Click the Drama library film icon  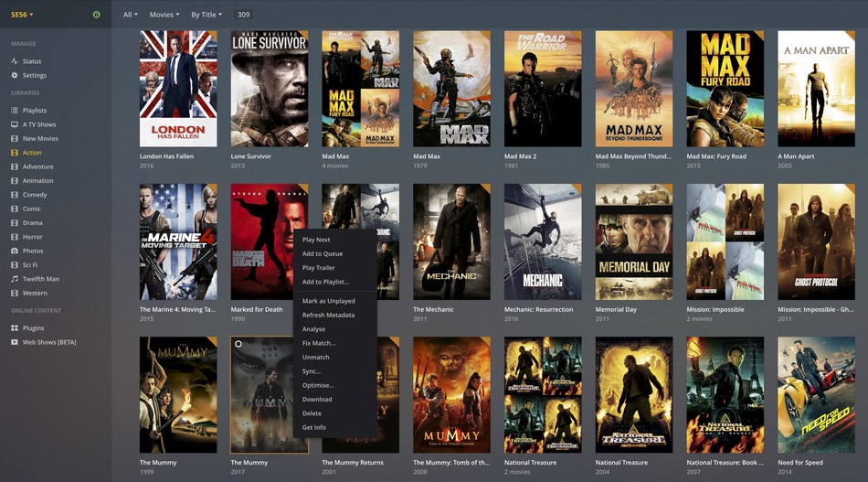click(x=15, y=223)
